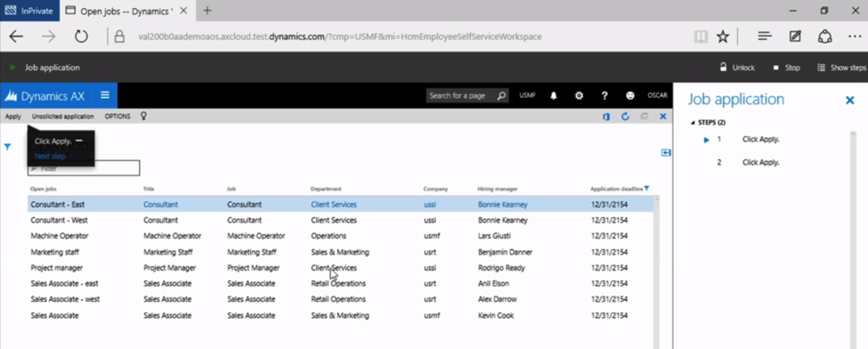Image resolution: width=868 pixels, height=349 pixels.
Task: Open the OSCAR user menu
Action: click(657, 96)
